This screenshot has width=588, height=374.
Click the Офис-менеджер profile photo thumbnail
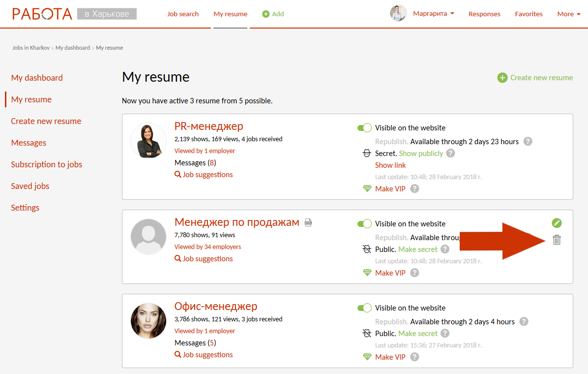point(148,321)
